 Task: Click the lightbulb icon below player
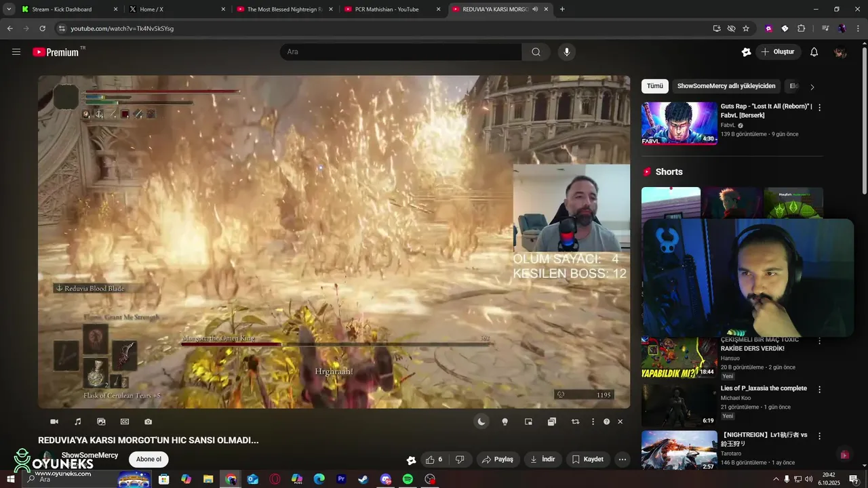pyautogui.click(x=505, y=422)
